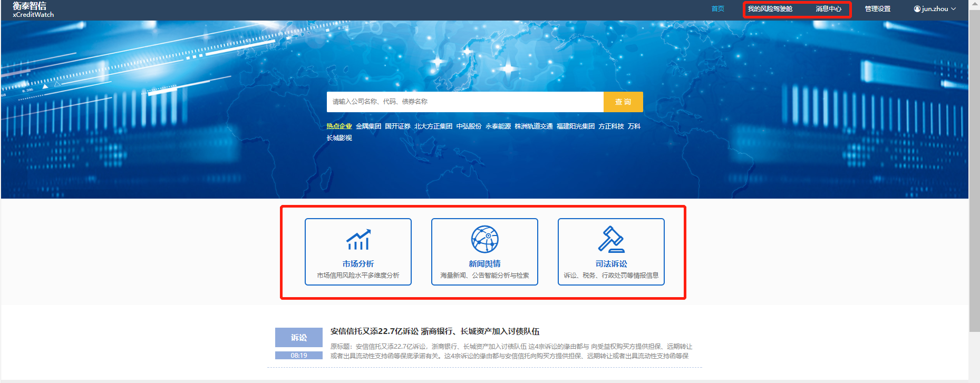Open the 新闻舆情 card title
980x383 pixels.
click(484, 264)
